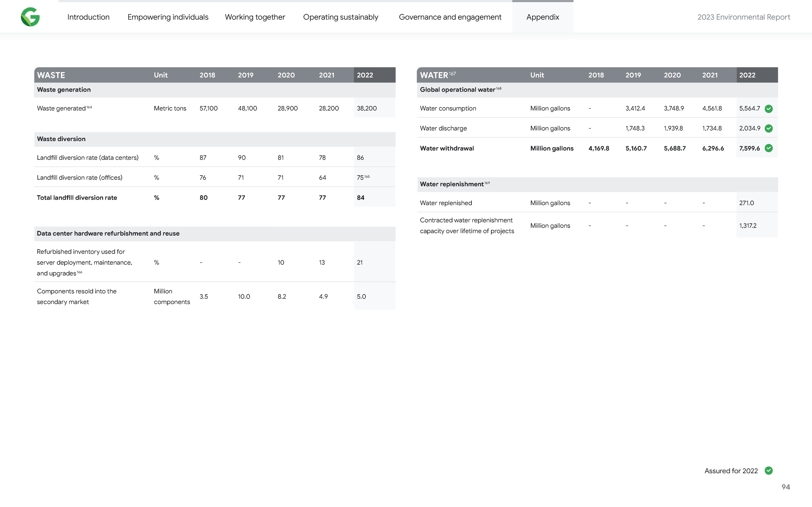
Task: Select the bold 84 total diversion value
Action: tap(361, 198)
